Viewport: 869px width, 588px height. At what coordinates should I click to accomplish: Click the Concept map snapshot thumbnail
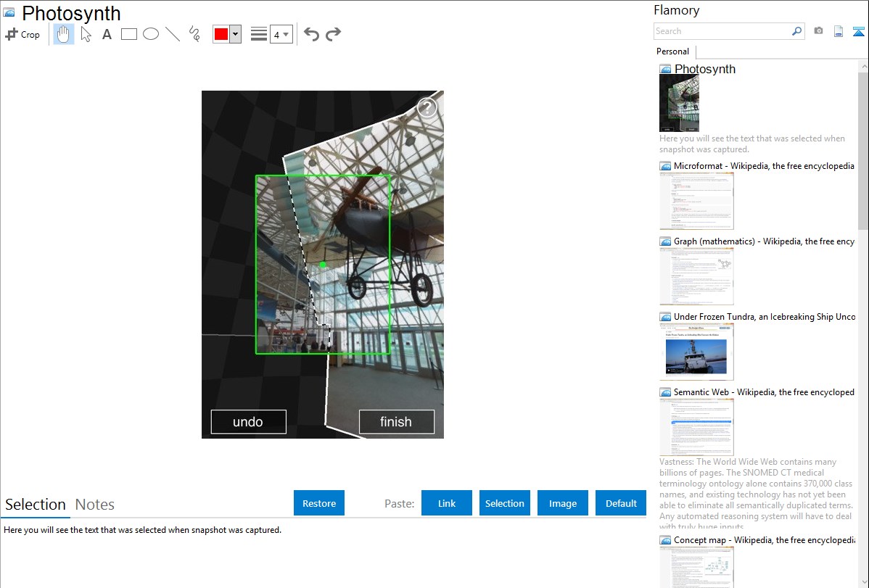pos(696,567)
